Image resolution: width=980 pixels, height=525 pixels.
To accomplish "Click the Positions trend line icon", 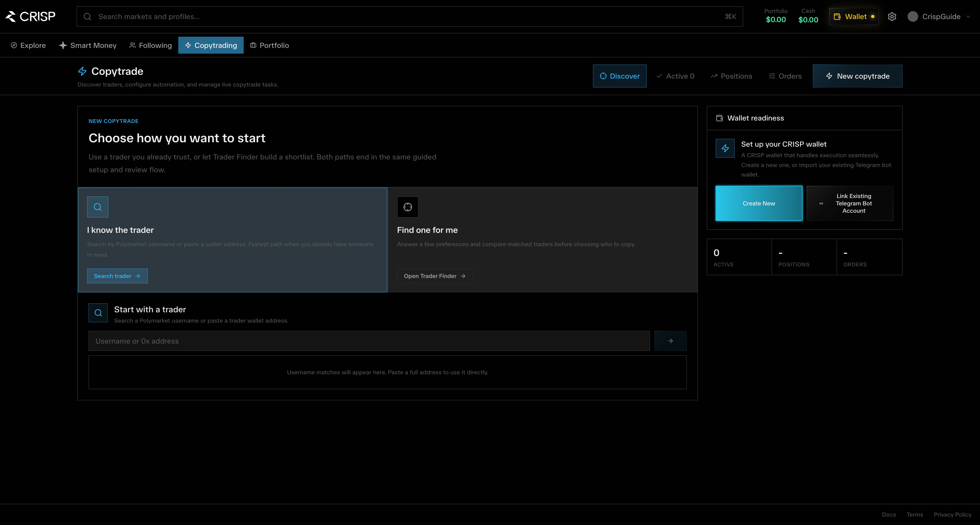I will [x=714, y=76].
